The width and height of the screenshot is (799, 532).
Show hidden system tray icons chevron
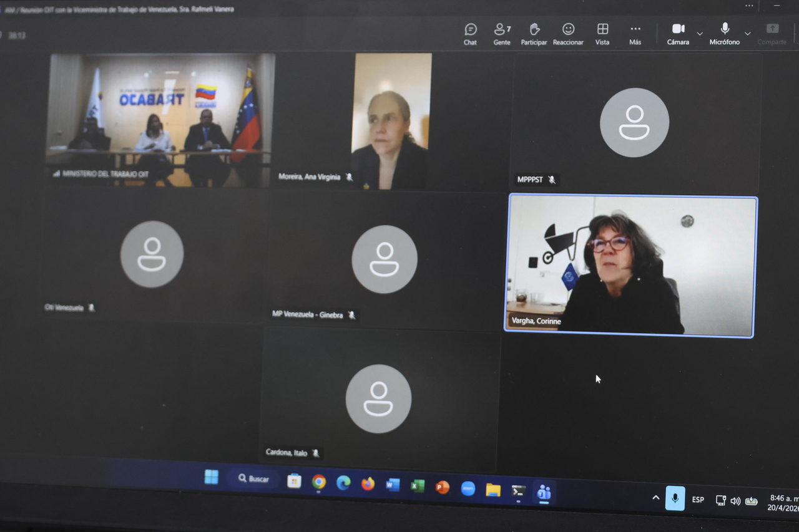point(655,498)
